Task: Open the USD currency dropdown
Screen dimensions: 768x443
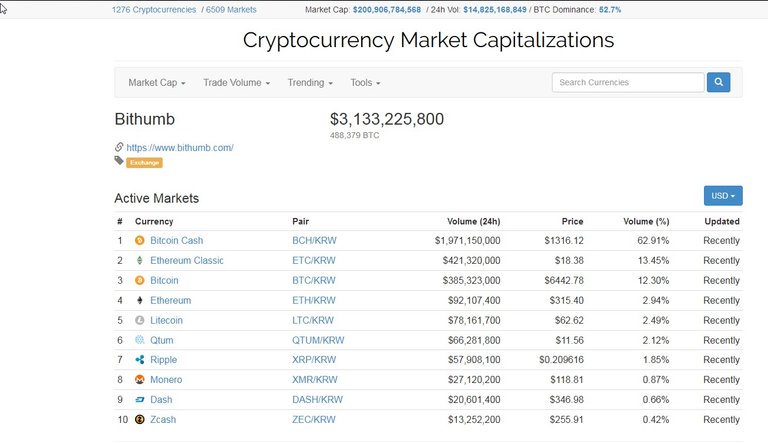Action: point(723,196)
